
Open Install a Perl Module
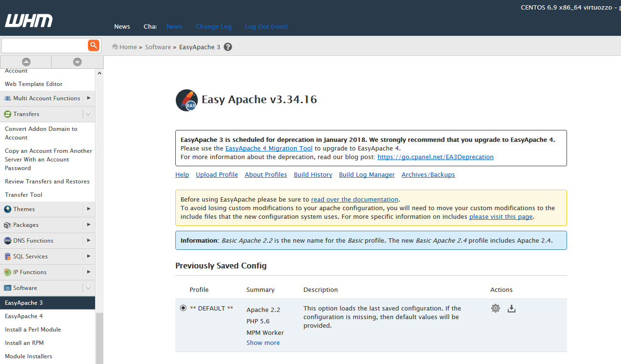pos(33,330)
